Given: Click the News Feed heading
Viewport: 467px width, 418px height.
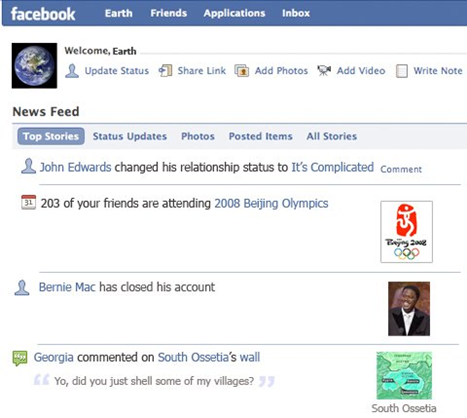Looking at the screenshot, I should (46, 112).
